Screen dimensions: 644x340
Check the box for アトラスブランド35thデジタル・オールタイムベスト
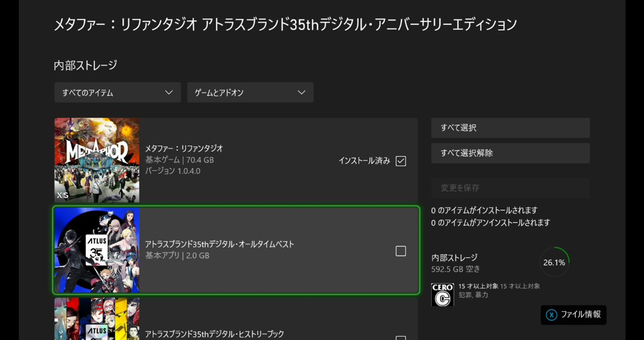[x=401, y=251]
